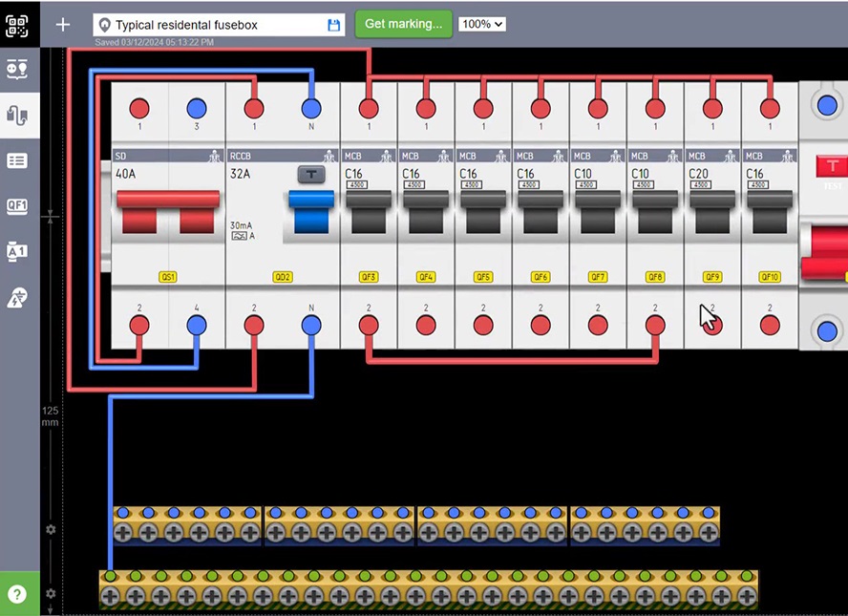Click the yellow QF3 label tag
The width and height of the screenshot is (848, 616).
point(369,277)
